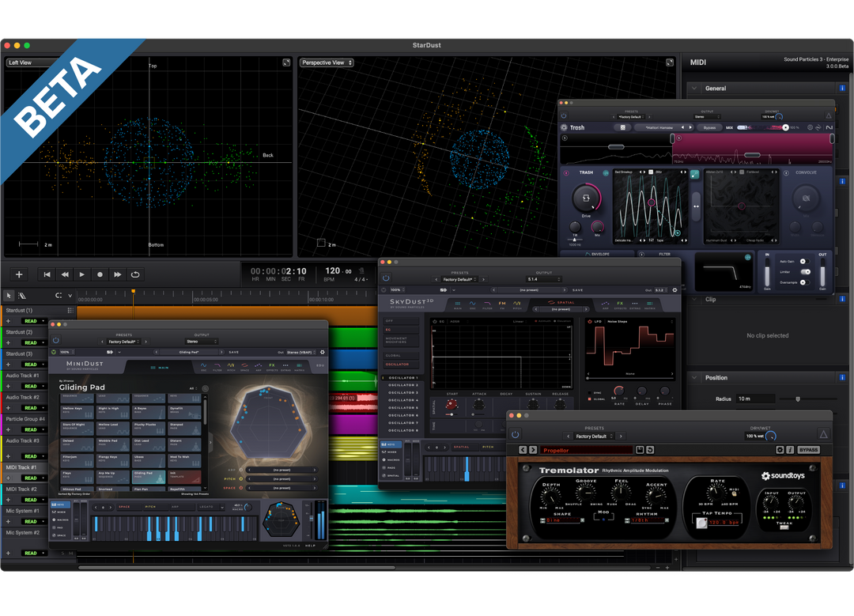The height and width of the screenshot is (616, 854).
Task: Maximize the Left View viewport
Action: (x=286, y=62)
